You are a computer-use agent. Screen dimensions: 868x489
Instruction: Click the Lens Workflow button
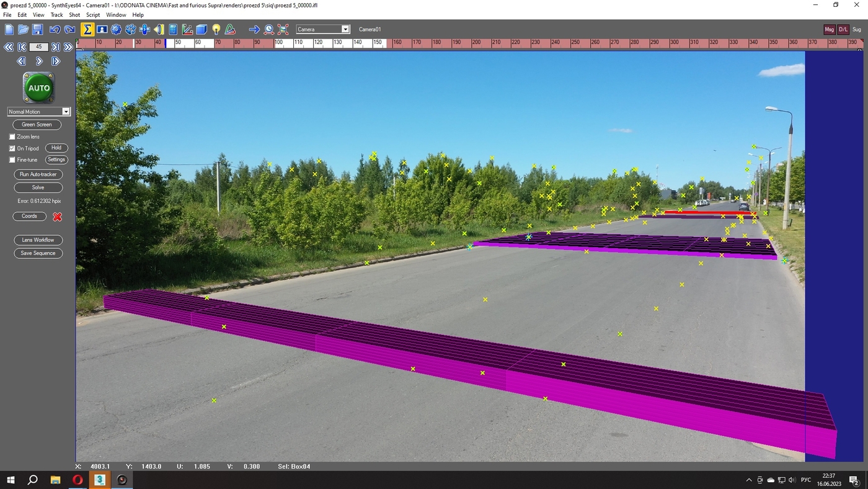pos(38,240)
